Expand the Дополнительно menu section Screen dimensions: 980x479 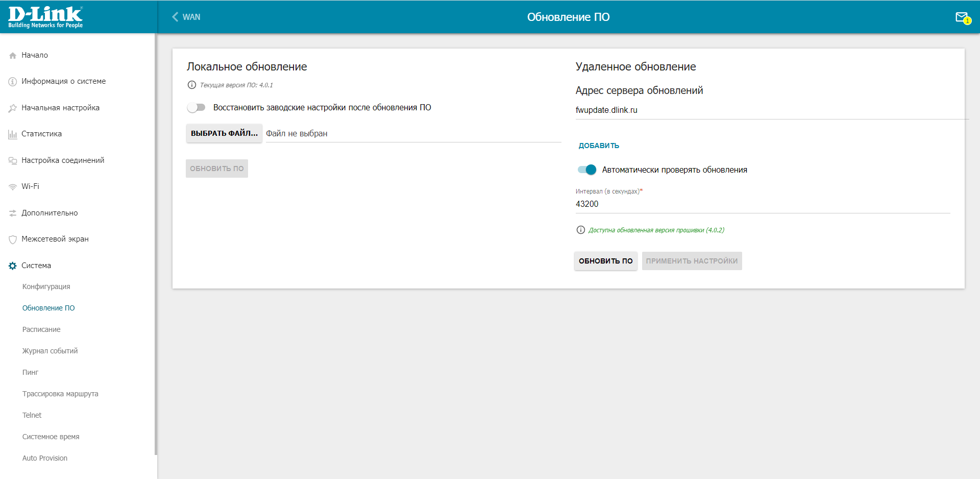tap(50, 213)
